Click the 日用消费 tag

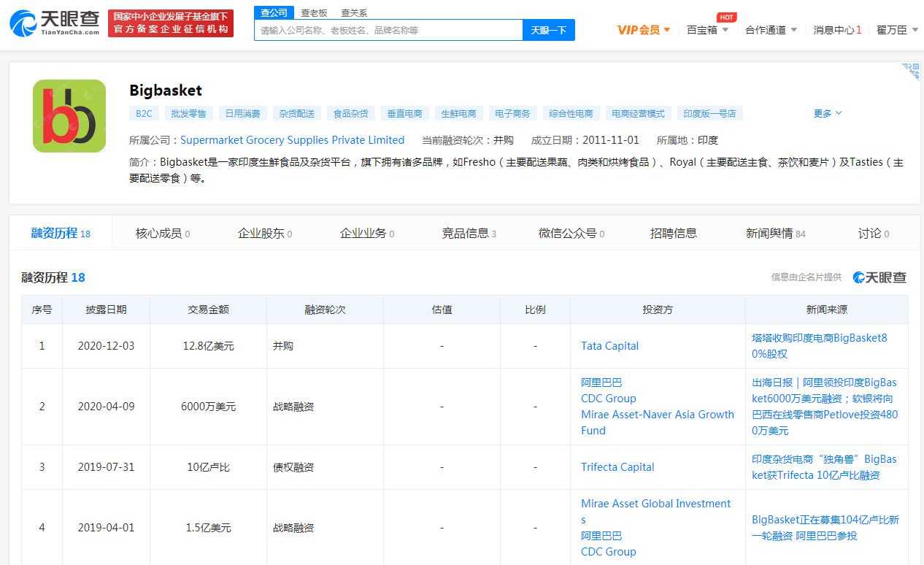coord(243,113)
